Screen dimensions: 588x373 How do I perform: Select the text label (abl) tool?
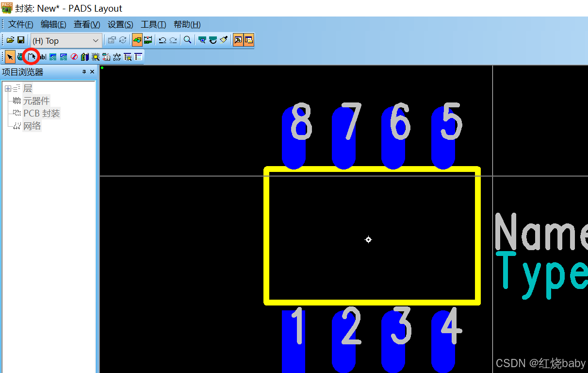point(43,56)
